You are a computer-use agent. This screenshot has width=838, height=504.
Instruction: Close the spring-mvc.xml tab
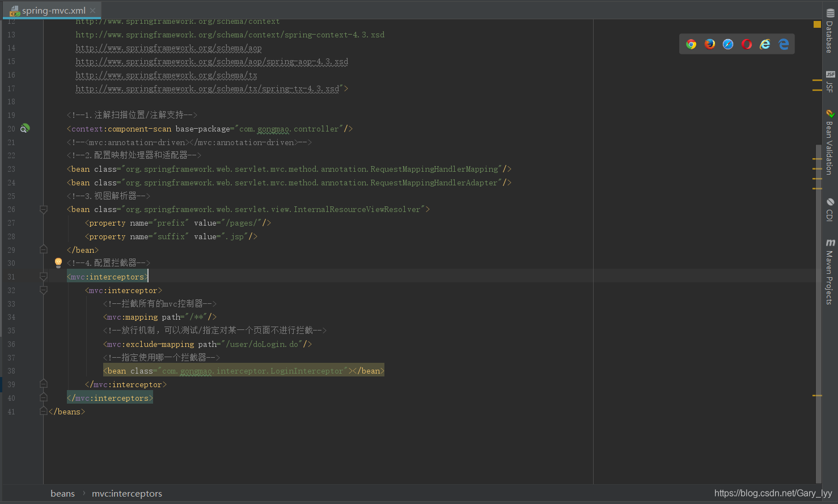pos(93,10)
